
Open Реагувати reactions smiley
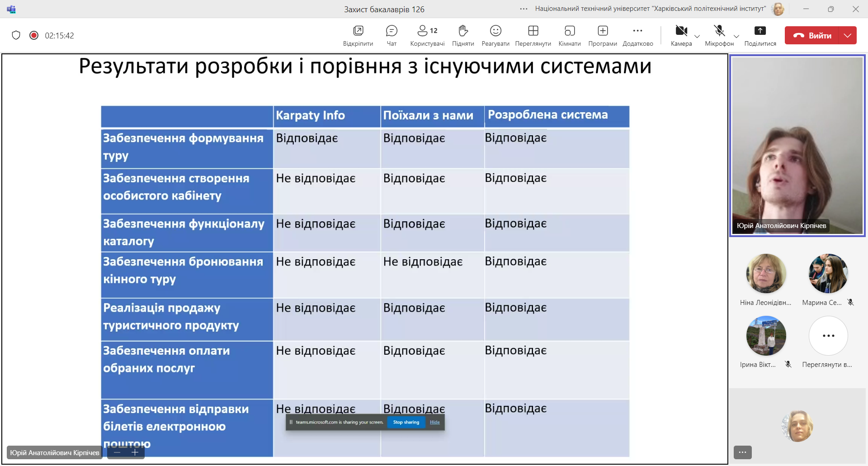(x=495, y=35)
